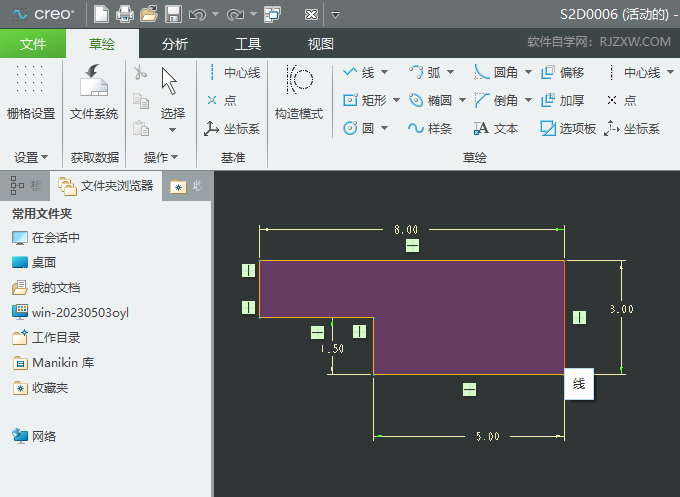The height and width of the screenshot is (497, 680).
Task: Expand the Circle tool dropdown arrow
Action: pyautogui.click(x=385, y=128)
